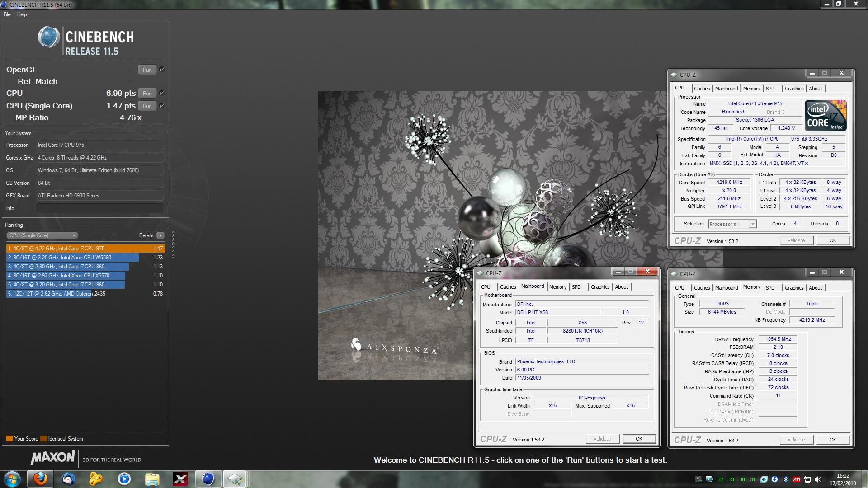Select ranking entry Intel Core i7 CPU 960
Image resolution: width=868 pixels, height=488 pixels.
[x=85, y=285]
